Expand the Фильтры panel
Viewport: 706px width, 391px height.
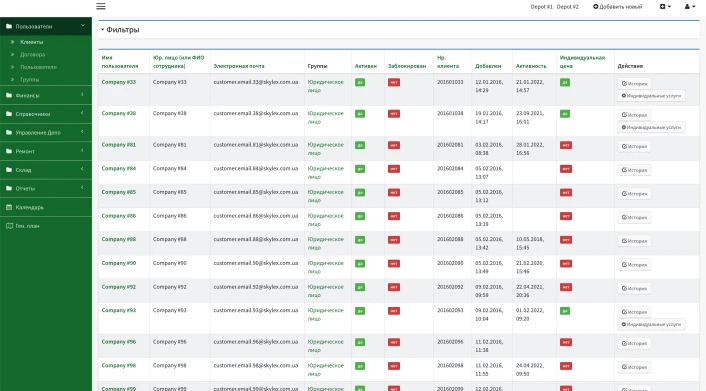120,30
